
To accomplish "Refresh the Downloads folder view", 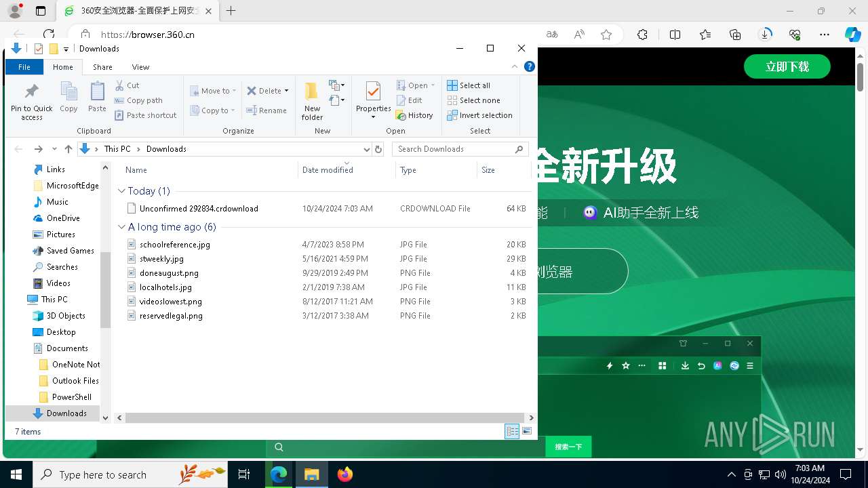I will click(x=378, y=149).
